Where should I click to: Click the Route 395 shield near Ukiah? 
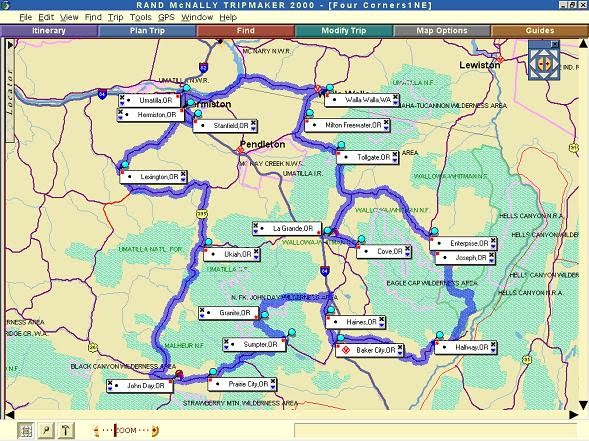202,214
